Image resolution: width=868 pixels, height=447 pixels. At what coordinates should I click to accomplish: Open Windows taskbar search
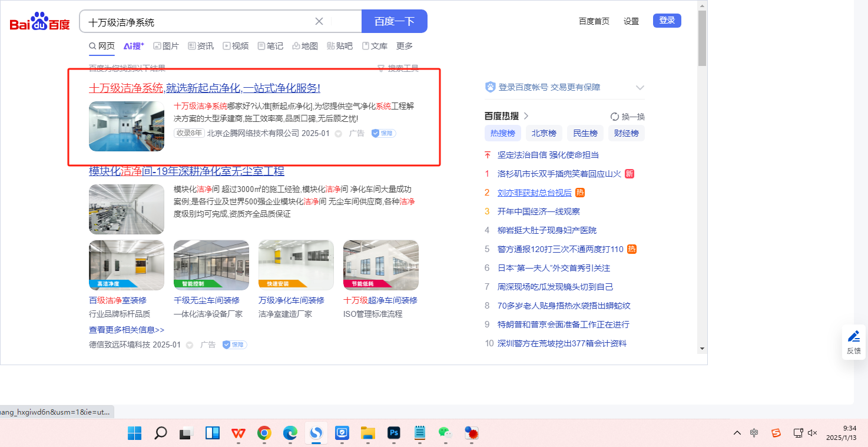point(160,433)
